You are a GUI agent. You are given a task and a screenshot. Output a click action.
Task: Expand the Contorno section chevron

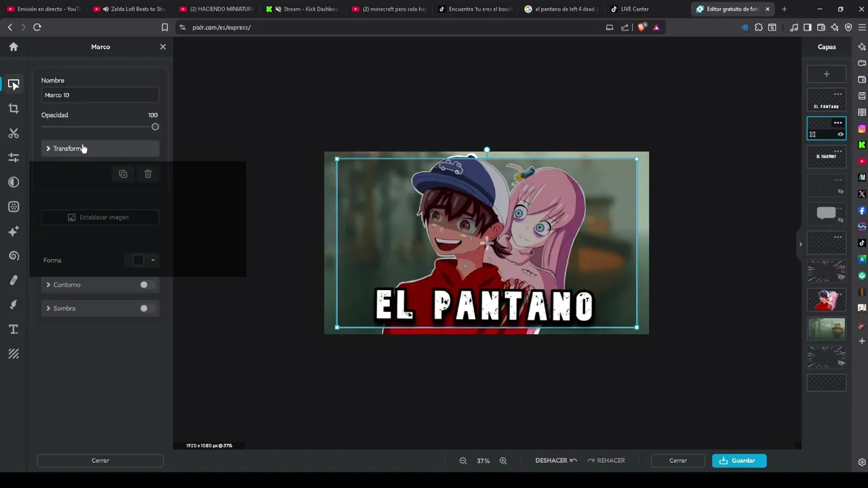48,285
